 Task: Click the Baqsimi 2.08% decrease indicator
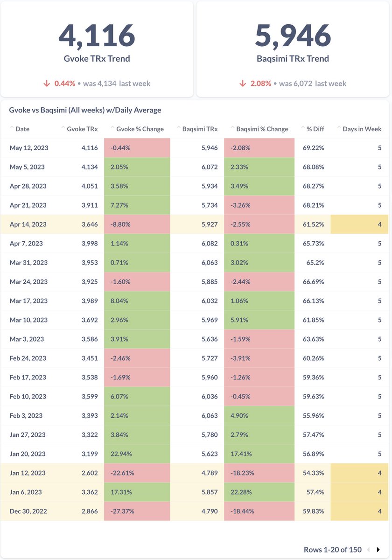click(x=255, y=84)
